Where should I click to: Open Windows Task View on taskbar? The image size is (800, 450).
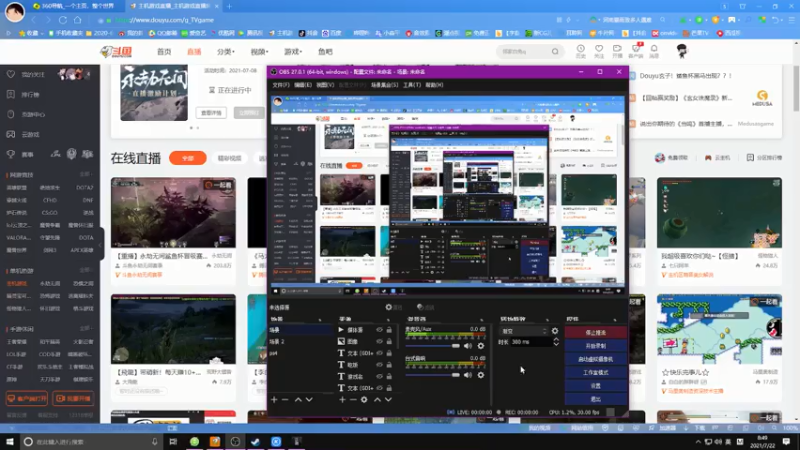[173, 441]
